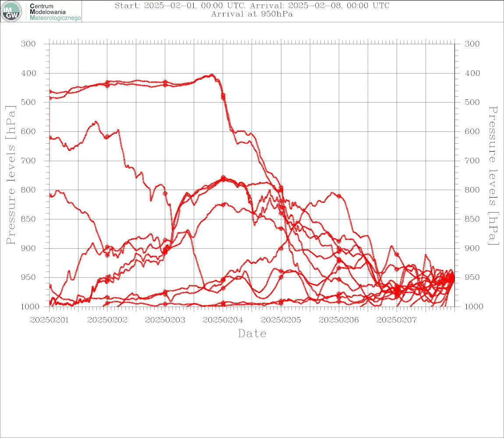The width and height of the screenshot is (504, 438).
Task: Click the right axis 300 label
Action: pyautogui.click(x=472, y=44)
